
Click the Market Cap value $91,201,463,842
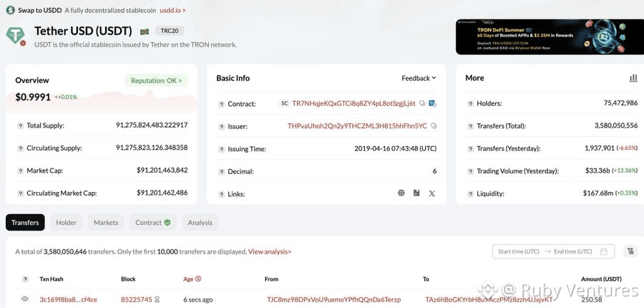(x=162, y=170)
